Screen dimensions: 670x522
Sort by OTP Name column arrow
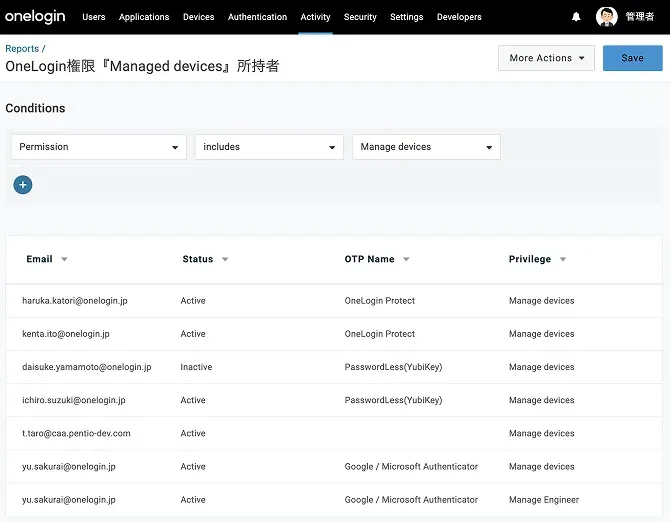pos(406,260)
